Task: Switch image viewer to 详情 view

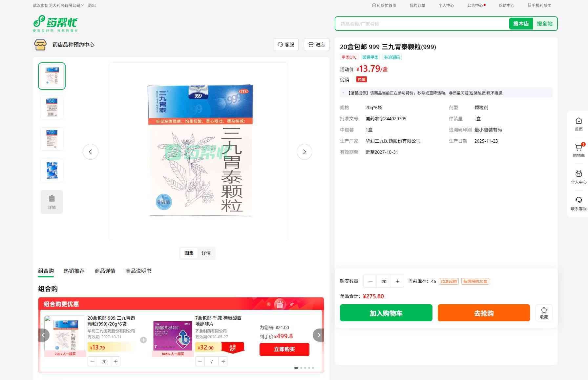Action: coord(206,253)
